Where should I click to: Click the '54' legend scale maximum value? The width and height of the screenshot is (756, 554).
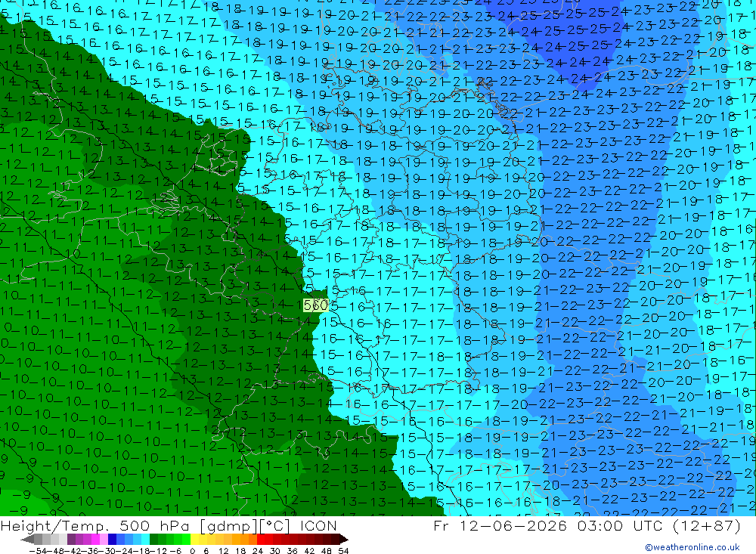coord(343,551)
